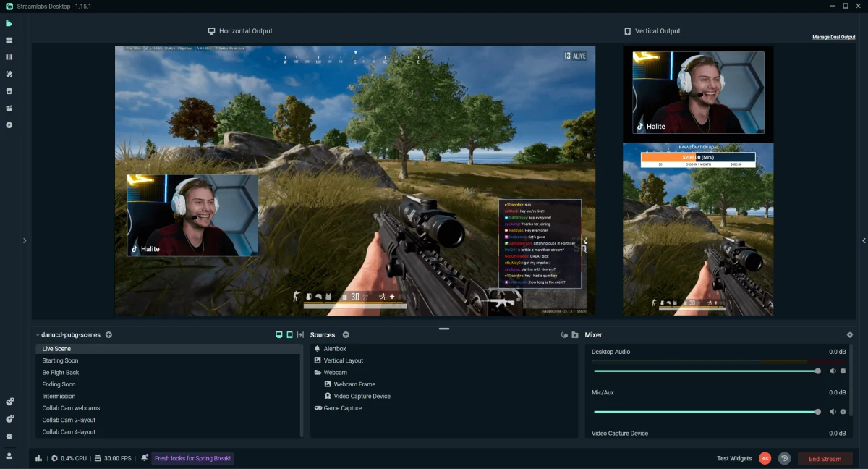Click the performance metrics icon in status bar
868x469 pixels.
coord(38,458)
